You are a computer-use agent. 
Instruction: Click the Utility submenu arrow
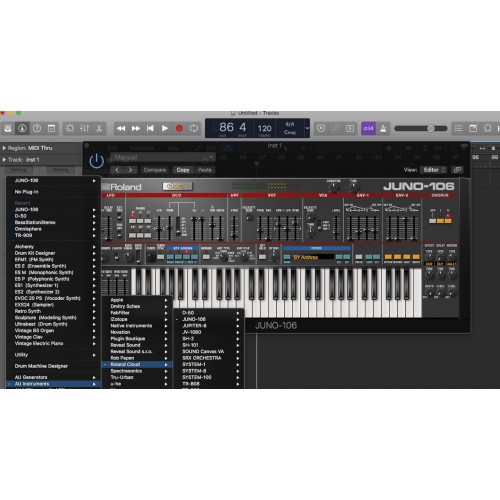point(94,355)
